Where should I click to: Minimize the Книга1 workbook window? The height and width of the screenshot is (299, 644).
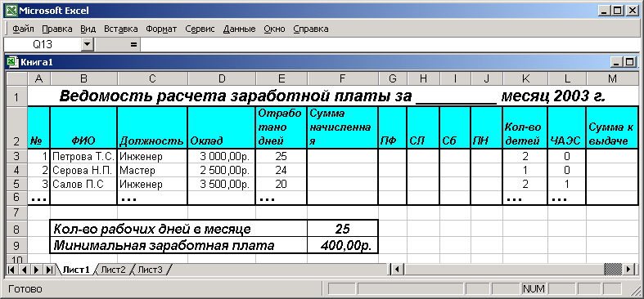(x=615, y=62)
